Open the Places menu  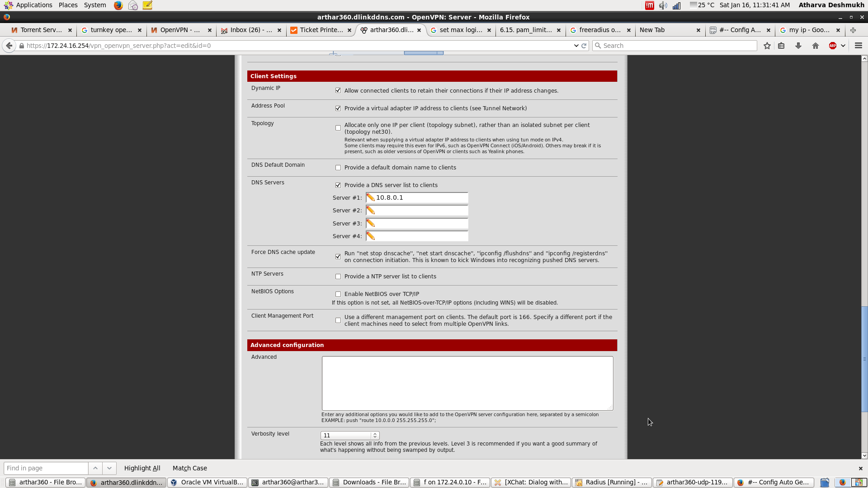coord(68,5)
